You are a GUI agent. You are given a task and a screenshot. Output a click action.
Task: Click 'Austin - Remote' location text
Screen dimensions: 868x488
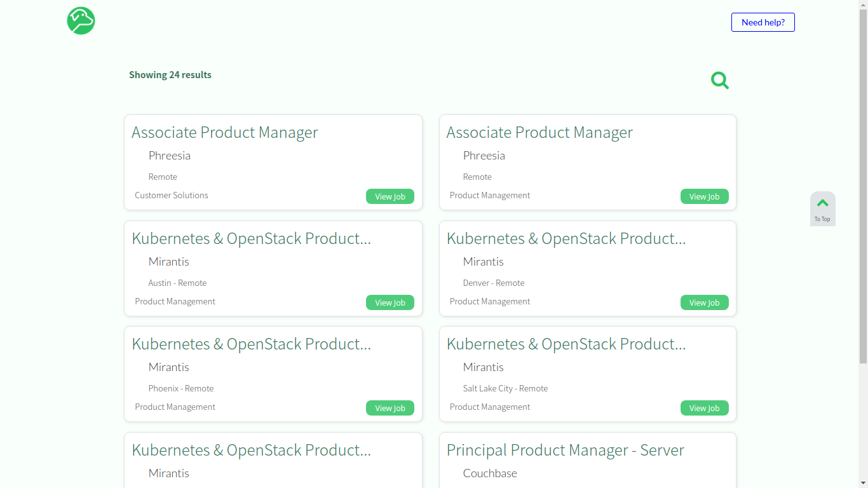pos(177,283)
